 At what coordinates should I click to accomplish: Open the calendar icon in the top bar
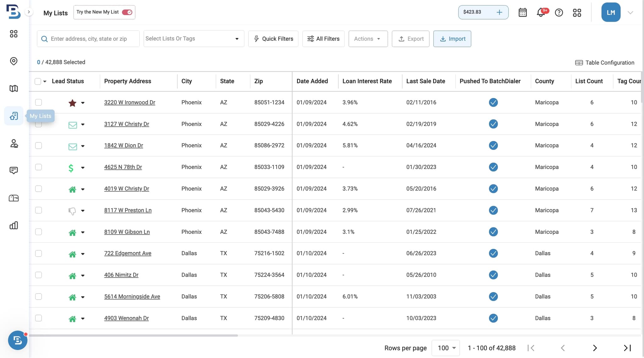tap(522, 12)
